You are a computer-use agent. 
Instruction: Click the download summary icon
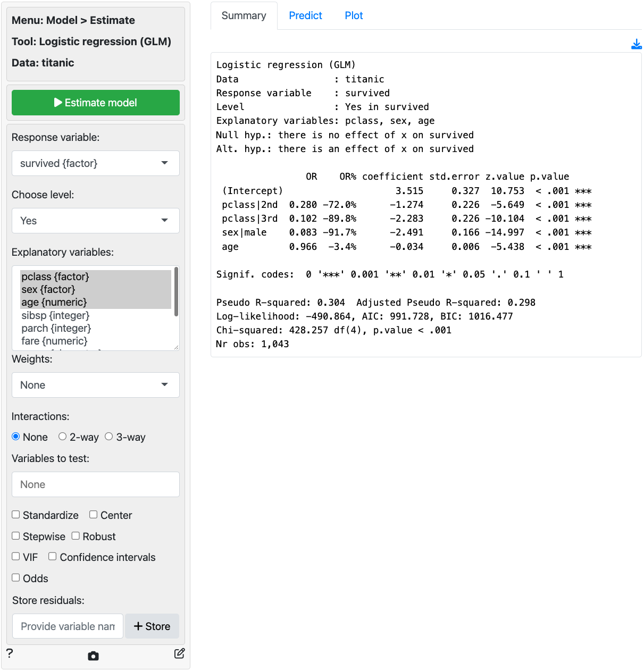[636, 44]
